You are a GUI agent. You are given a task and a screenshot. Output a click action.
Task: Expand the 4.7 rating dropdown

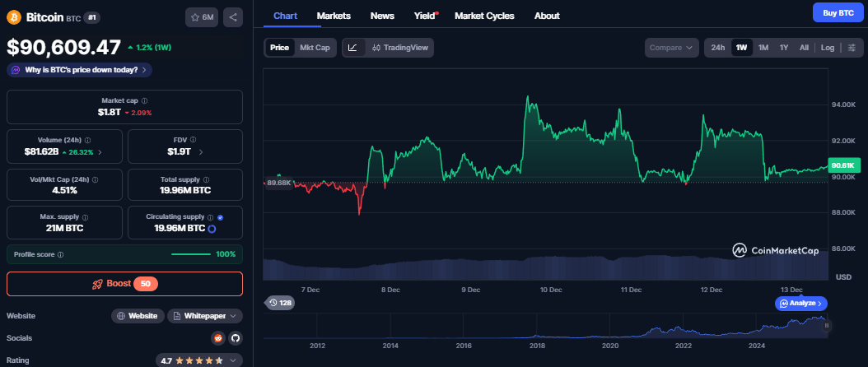tap(199, 360)
